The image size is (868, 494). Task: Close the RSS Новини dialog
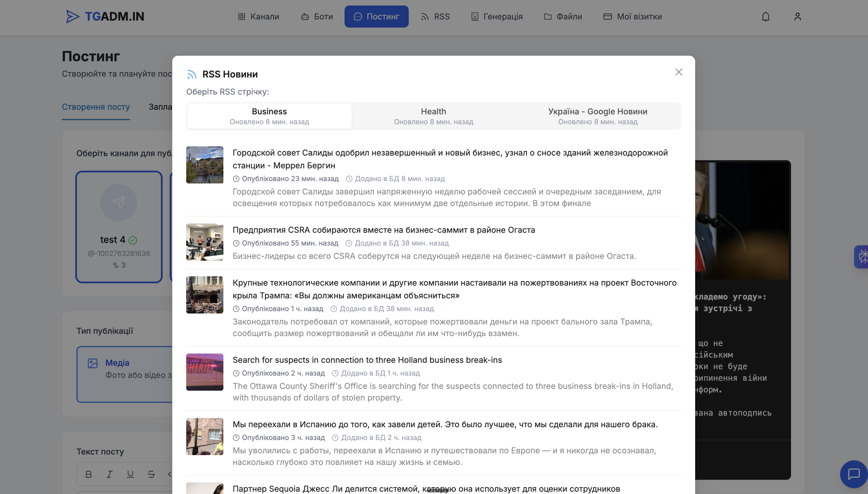tap(678, 72)
